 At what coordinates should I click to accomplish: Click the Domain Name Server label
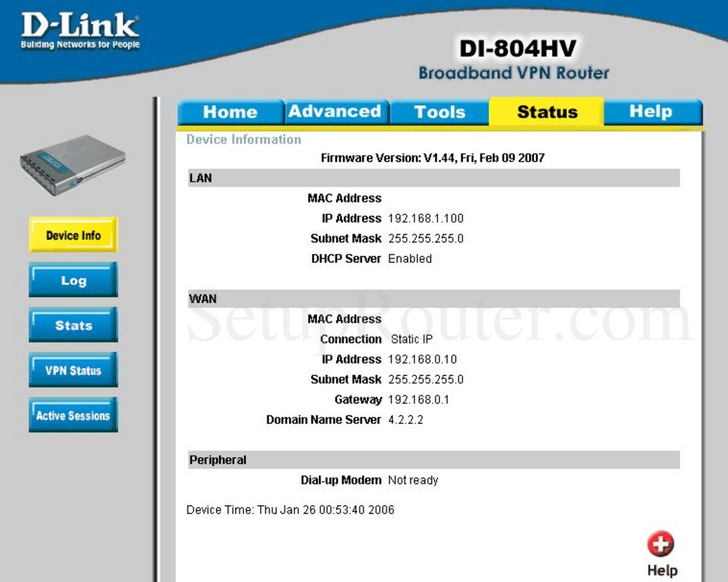(324, 420)
